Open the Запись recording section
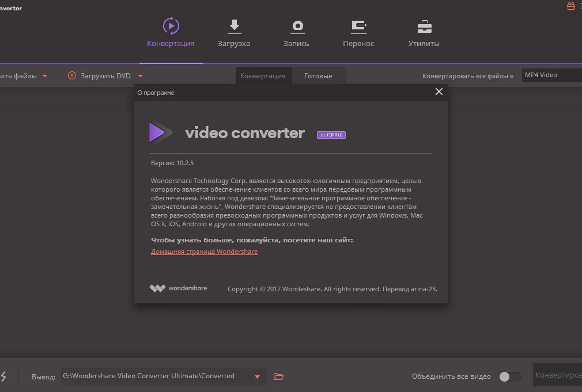The height and width of the screenshot is (392, 582). 296,33
